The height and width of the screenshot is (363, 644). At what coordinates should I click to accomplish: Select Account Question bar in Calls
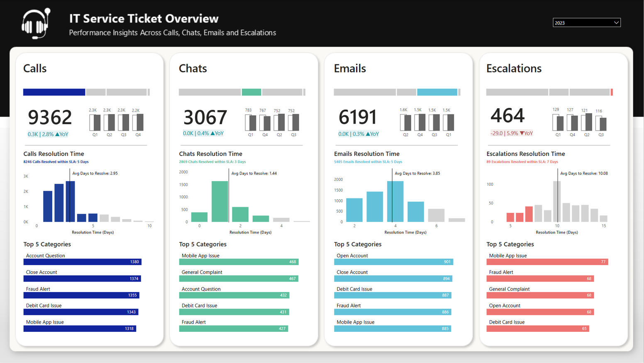(x=82, y=262)
